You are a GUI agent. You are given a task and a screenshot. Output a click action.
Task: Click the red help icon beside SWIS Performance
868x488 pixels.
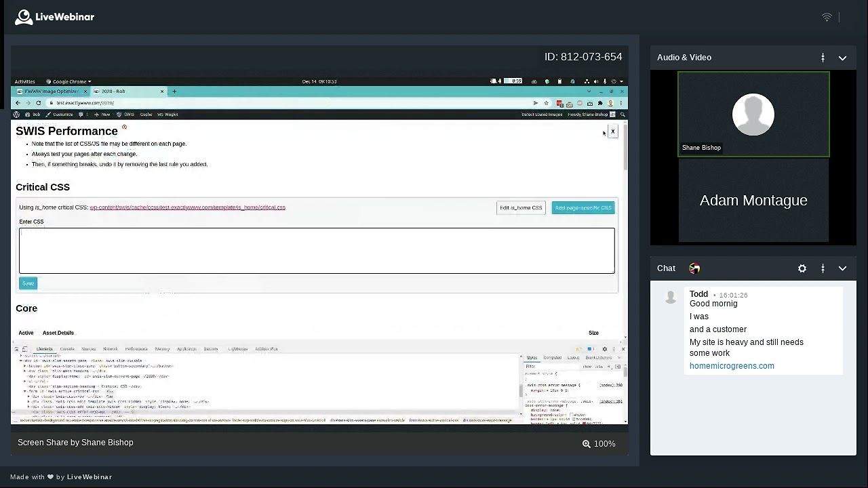(x=124, y=127)
